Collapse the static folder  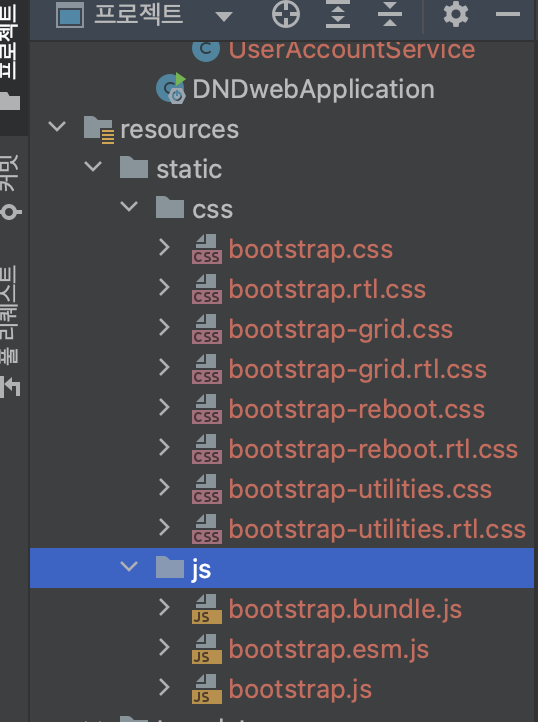click(x=93, y=166)
